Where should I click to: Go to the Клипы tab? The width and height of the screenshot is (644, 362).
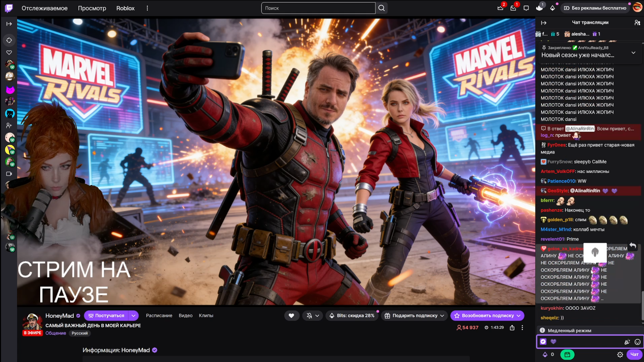coord(206,316)
